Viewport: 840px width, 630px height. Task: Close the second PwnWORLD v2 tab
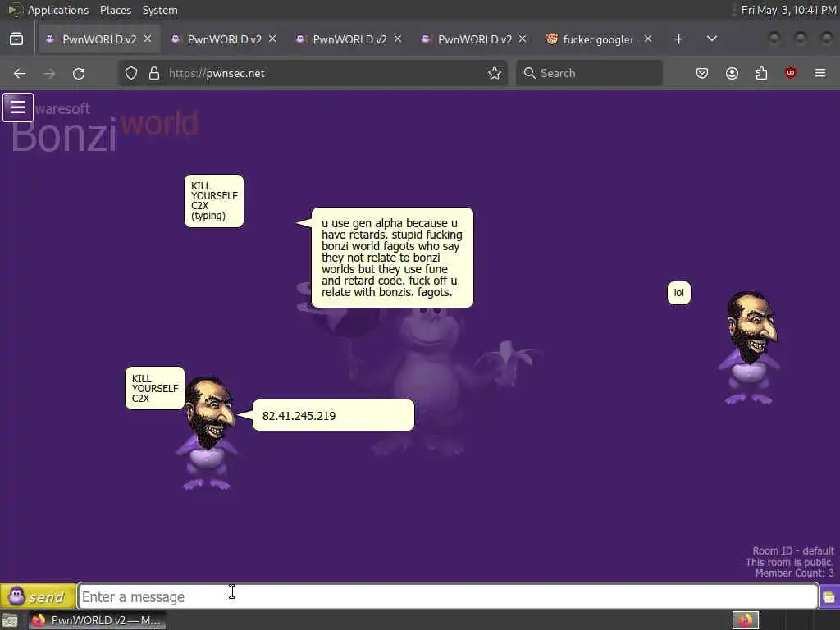(x=272, y=39)
